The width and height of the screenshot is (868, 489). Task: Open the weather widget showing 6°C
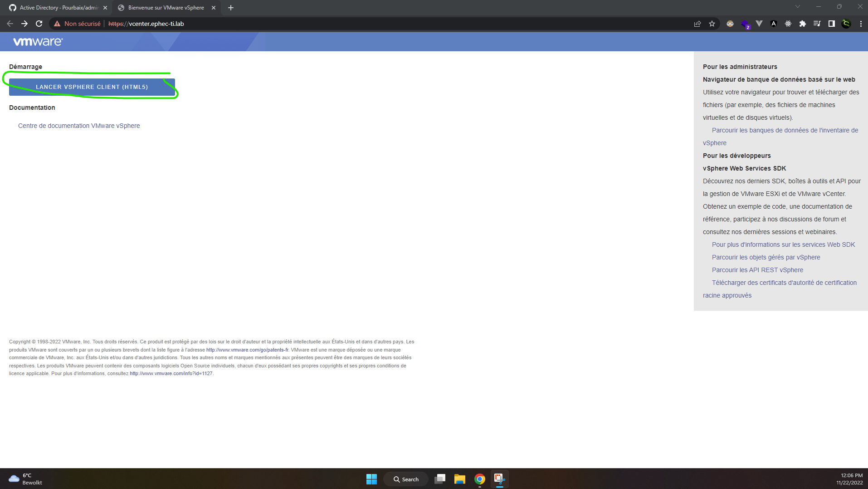25,479
